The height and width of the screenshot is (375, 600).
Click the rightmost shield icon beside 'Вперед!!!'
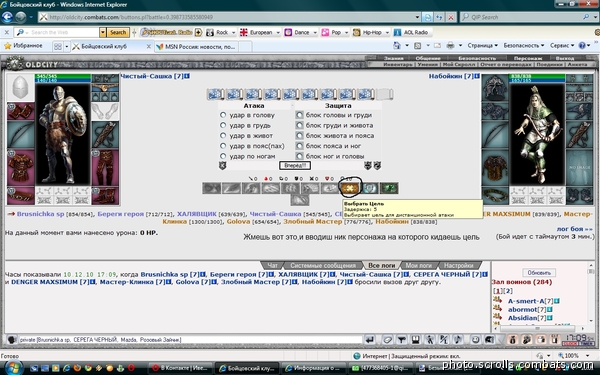377,165
